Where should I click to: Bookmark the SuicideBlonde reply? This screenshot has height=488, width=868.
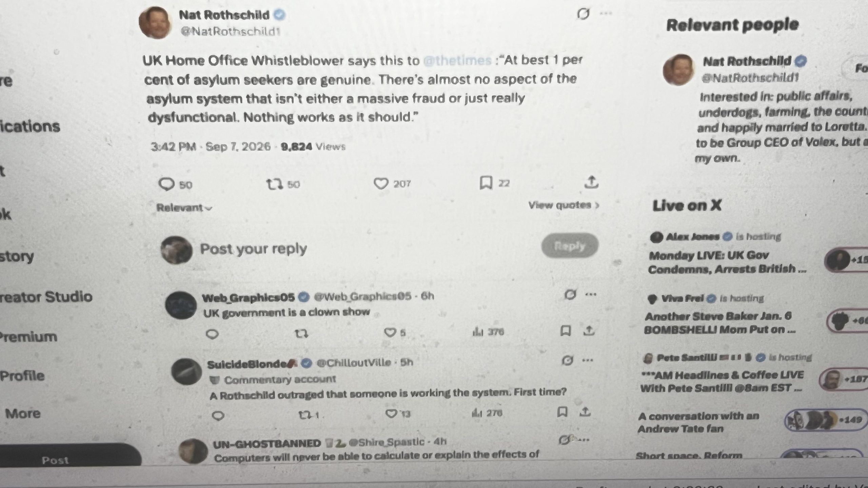click(562, 412)
